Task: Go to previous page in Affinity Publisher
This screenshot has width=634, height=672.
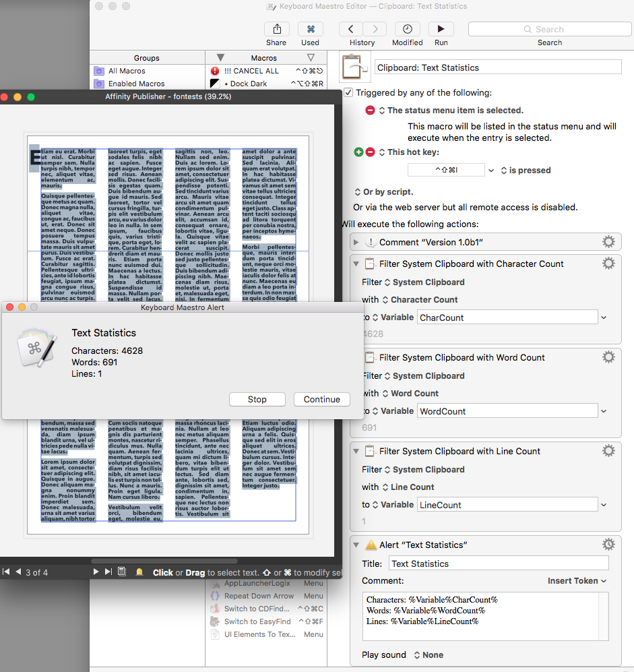Action: [18, 572]
